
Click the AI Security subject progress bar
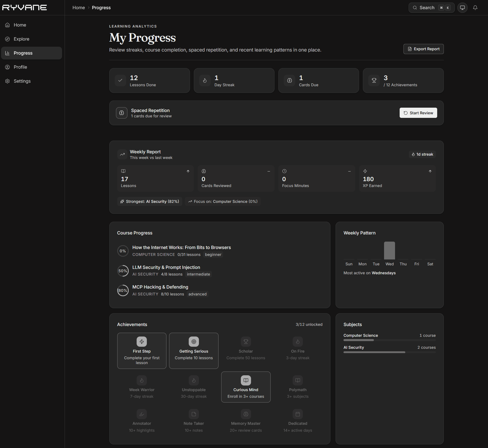(x=389, y=352)
